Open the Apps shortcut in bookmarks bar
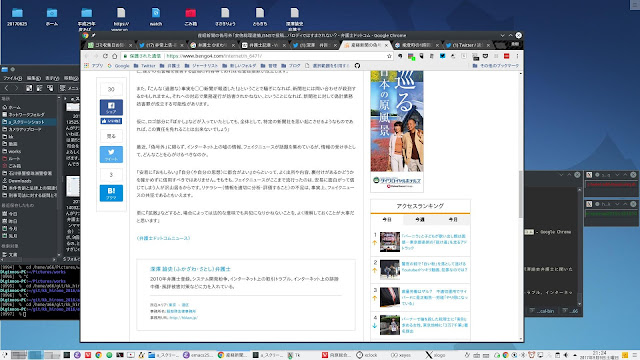The height and width of the screenshot is (360, 640). 93,65
